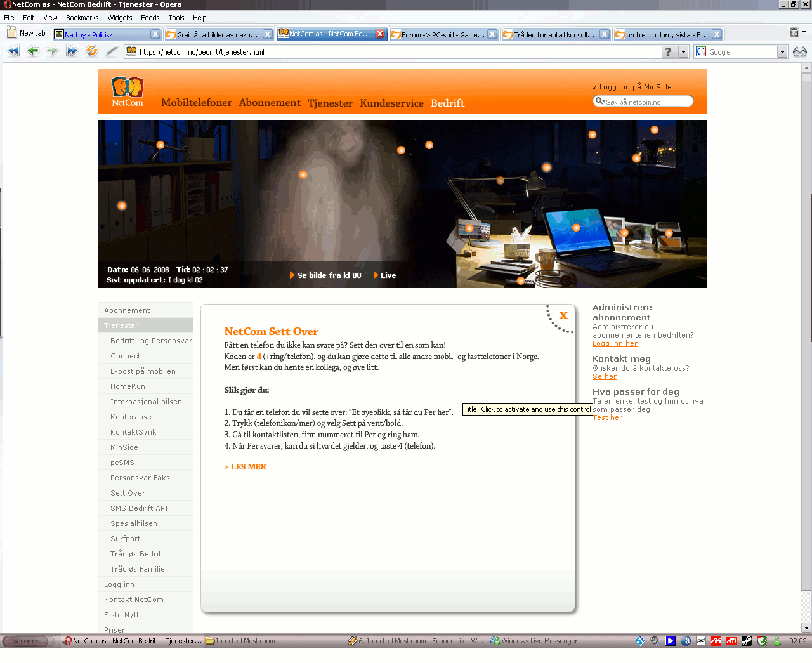Click the green Messenger buddy tray icon
The image size is (812, 663).
[x=777, y=641]
